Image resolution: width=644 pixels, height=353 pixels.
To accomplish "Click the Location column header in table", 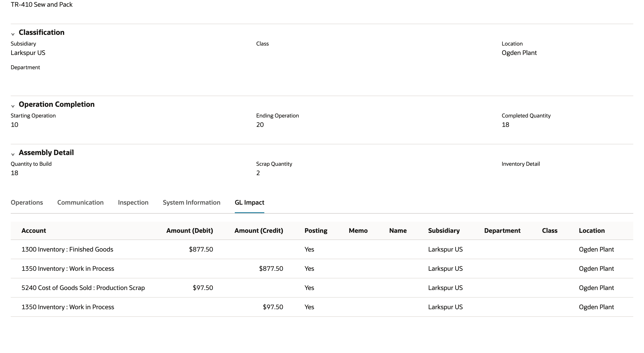I will (592, 231).
